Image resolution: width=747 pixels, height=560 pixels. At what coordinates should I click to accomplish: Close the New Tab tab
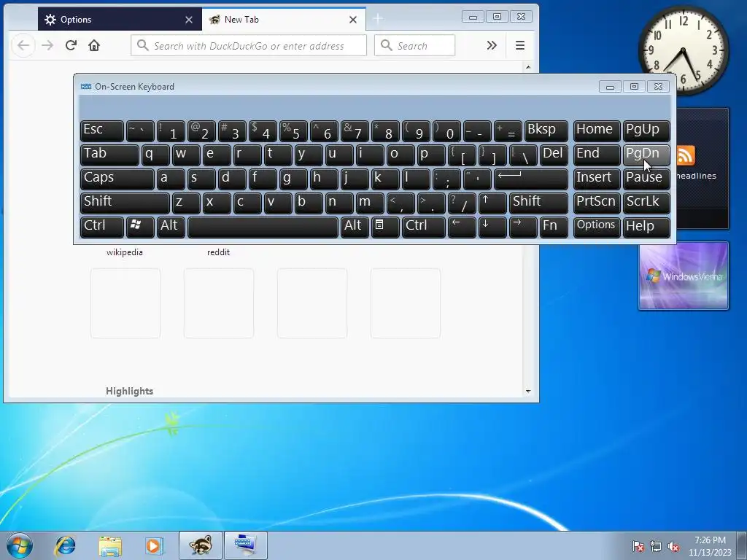point(353,20)
